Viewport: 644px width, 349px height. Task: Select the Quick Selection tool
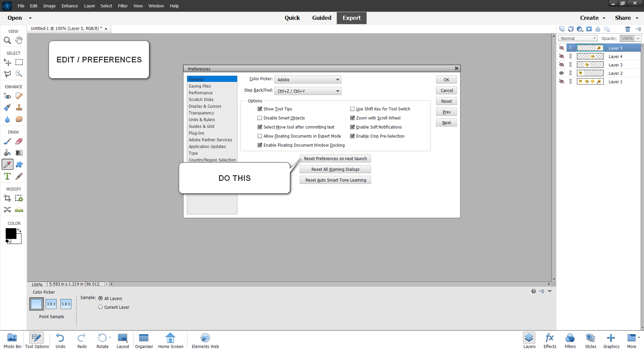(19, 74)
